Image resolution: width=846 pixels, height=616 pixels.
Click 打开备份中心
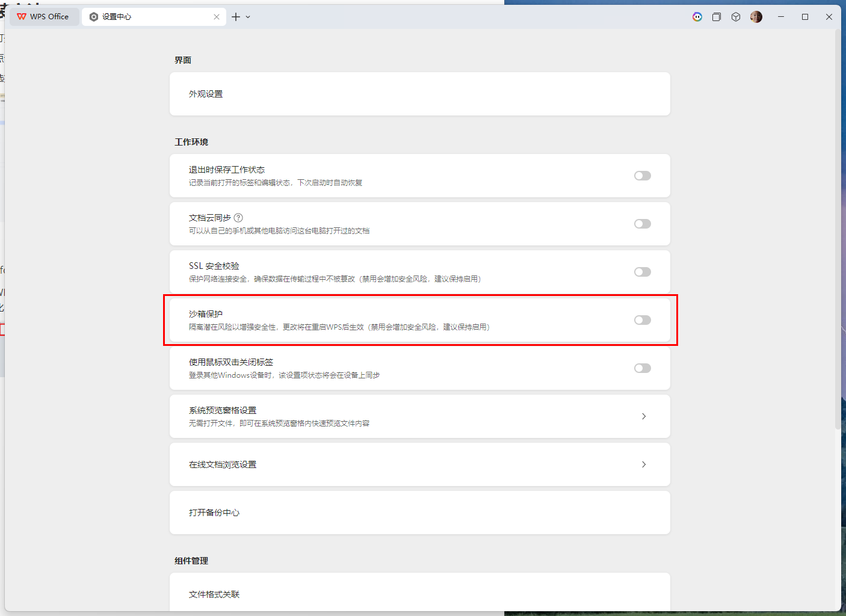coord(214,513)
